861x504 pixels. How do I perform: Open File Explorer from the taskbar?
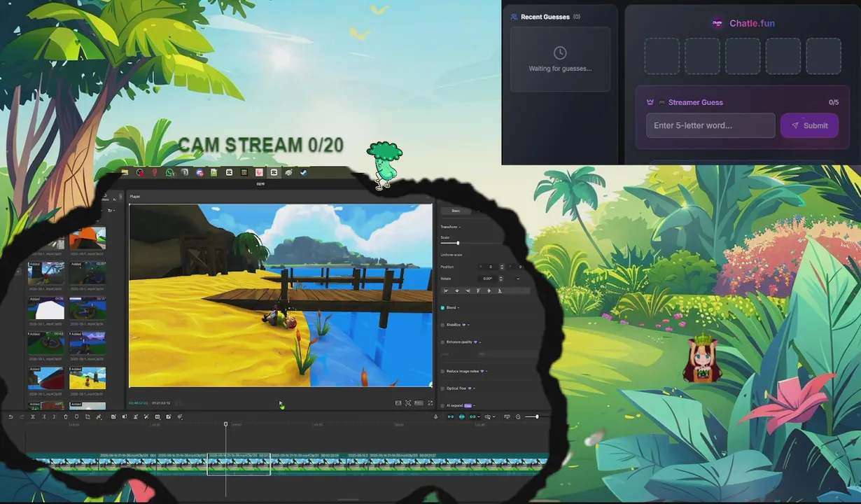click(x=125, y=172)
